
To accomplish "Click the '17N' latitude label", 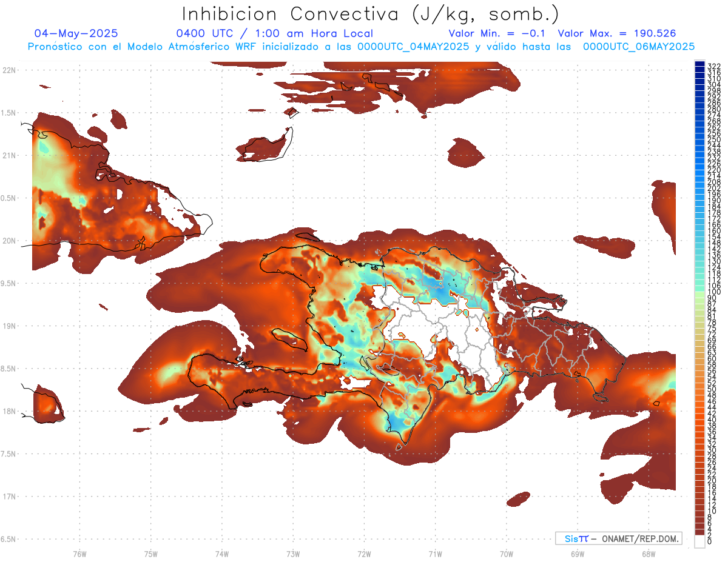I will tap(9, 497).
